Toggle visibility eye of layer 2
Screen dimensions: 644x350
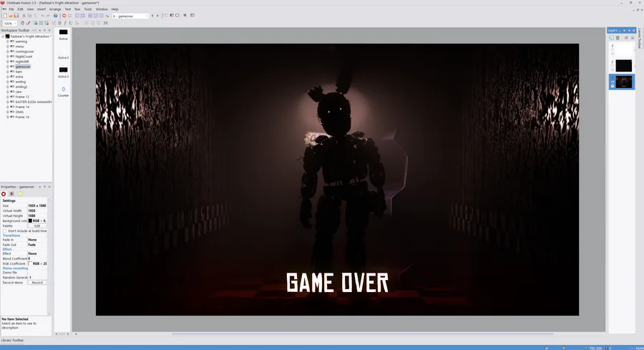coord(613,66)
